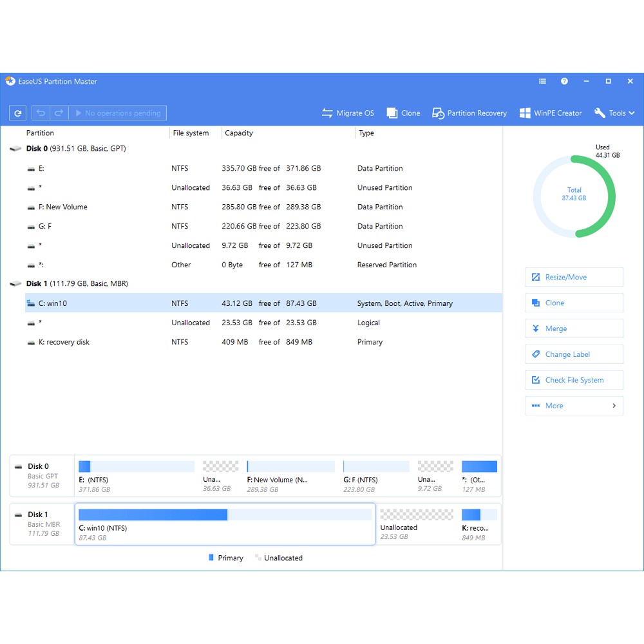Expand the Tools dropdown menu
The height and width of the screenshot is (644, 644).
(x=614, y=113)
